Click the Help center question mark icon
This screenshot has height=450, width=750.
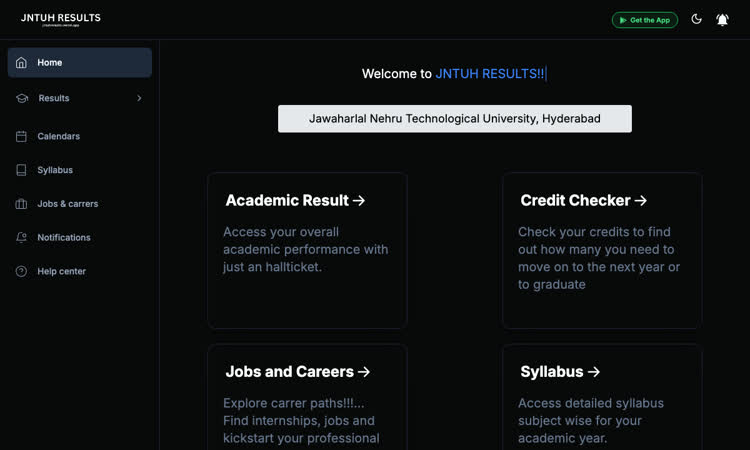click(x=21, y=271)
